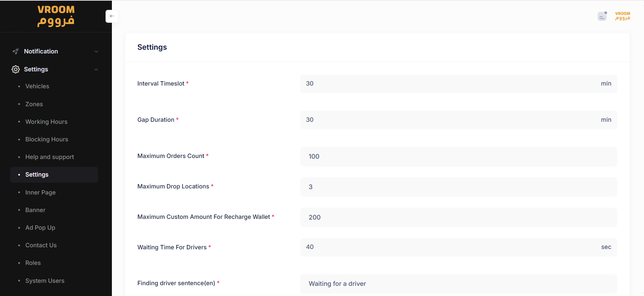Click the Vroom logo in sidebar

click(56, 16)
